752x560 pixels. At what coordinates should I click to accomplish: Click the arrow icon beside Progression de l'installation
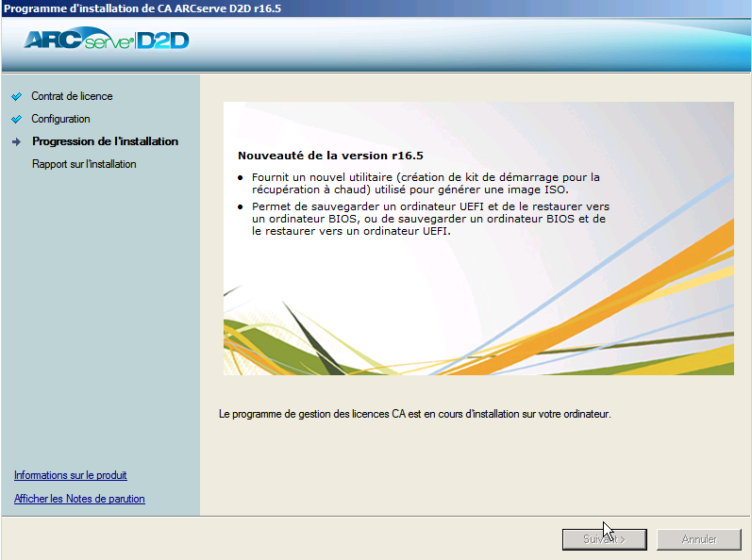pyautogui.click(x=17, y=141)
